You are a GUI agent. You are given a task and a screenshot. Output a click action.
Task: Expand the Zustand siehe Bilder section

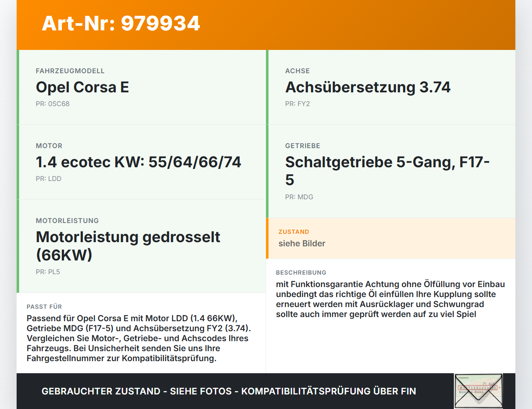391,238
